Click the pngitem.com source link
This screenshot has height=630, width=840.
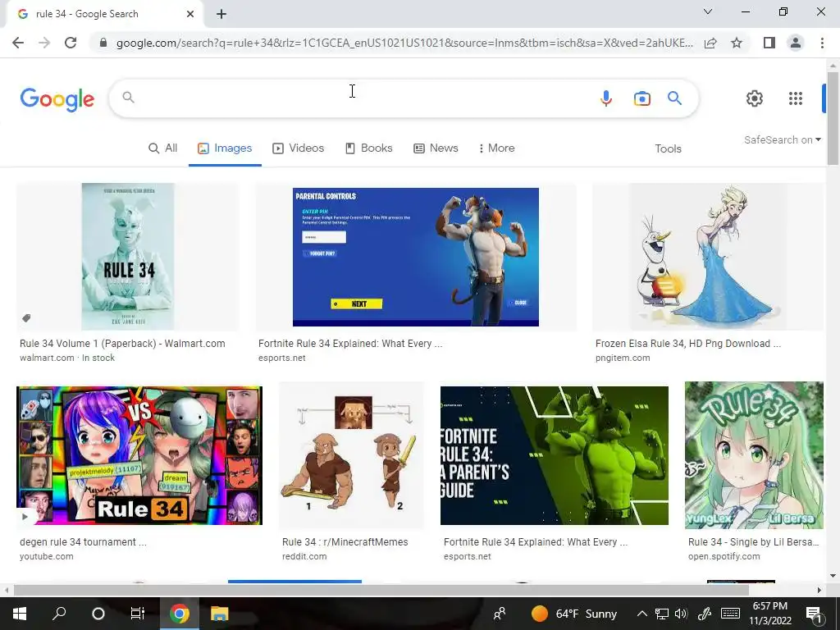coord(623,358)
